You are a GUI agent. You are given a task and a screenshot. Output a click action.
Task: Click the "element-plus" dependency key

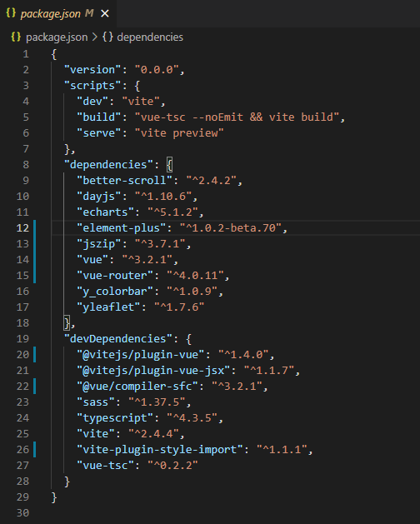[122, 228]
